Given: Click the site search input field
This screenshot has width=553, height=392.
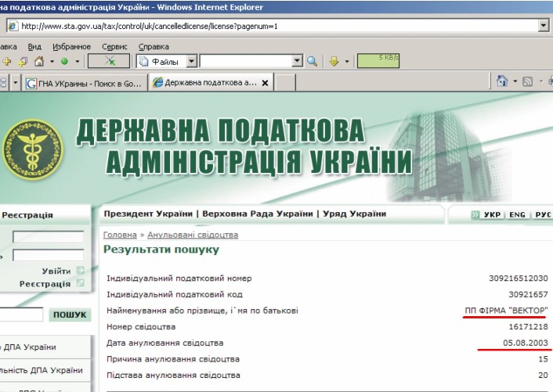Looking at the screenshot, I should coord(21,315).
